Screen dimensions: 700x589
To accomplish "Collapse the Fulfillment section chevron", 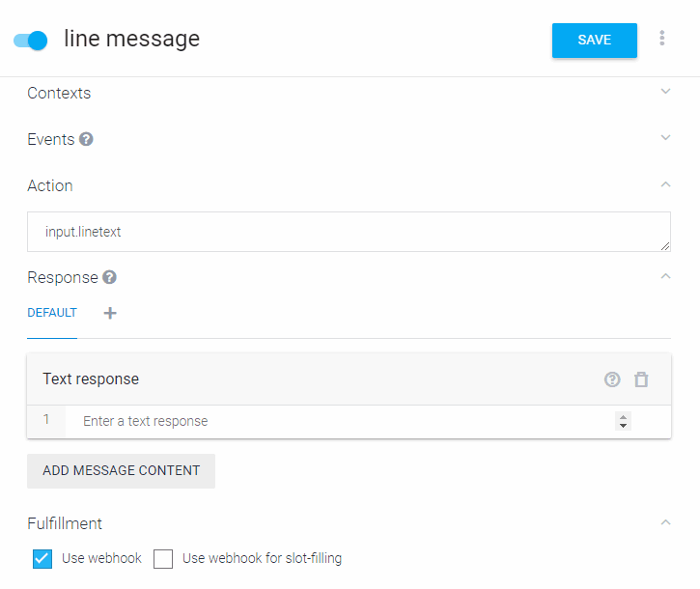I will pos(665,522).
